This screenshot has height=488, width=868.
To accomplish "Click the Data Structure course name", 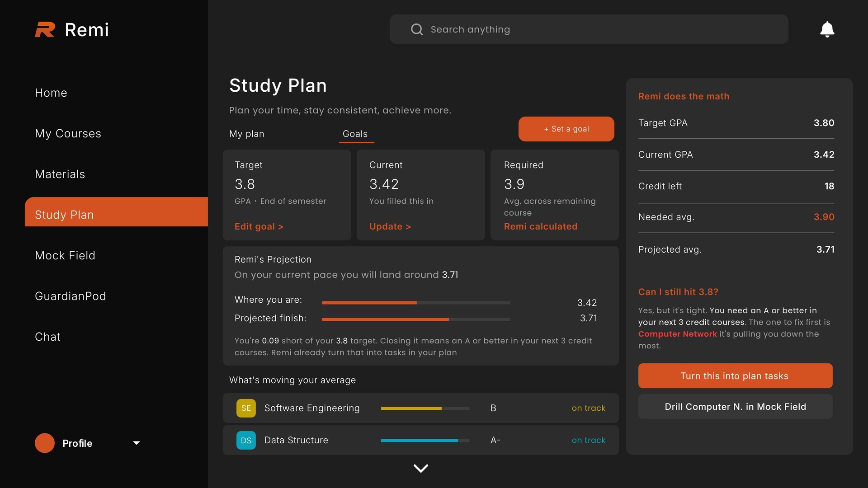I will (x=296, y=440).
